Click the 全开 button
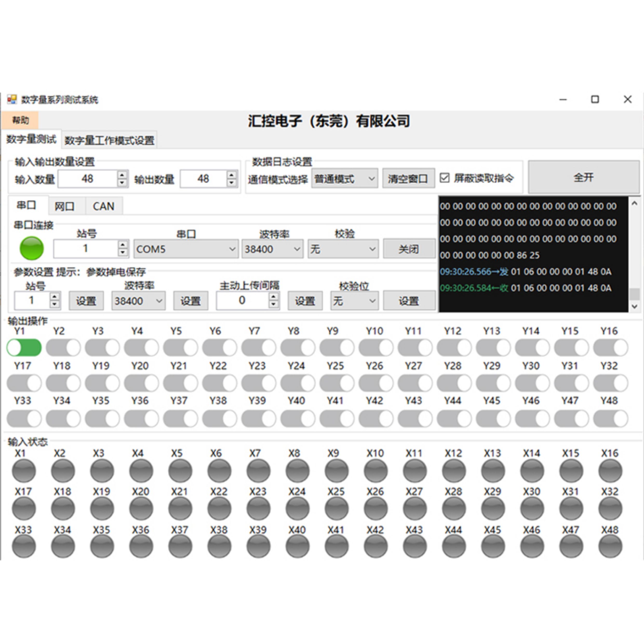Viewport: 644px width, 644px height. [x=584, y=177]
